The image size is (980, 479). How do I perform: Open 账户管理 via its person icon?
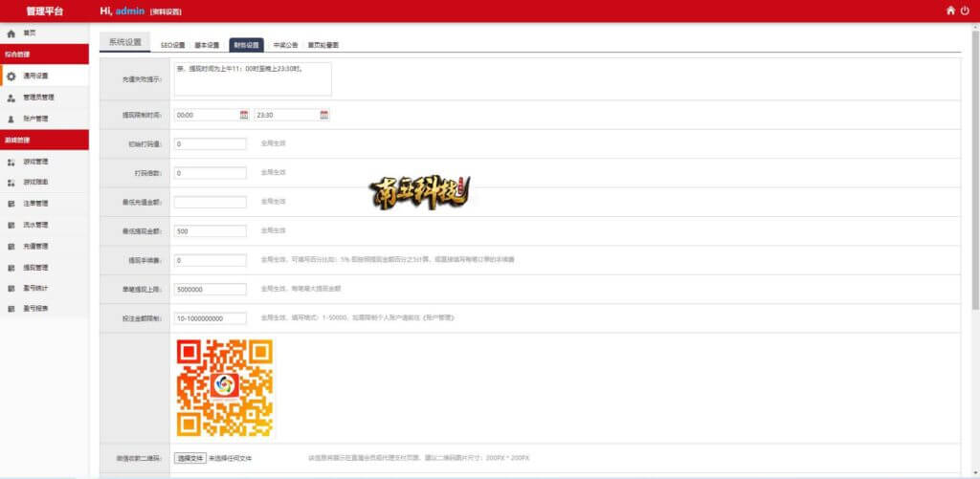[11, 119]
